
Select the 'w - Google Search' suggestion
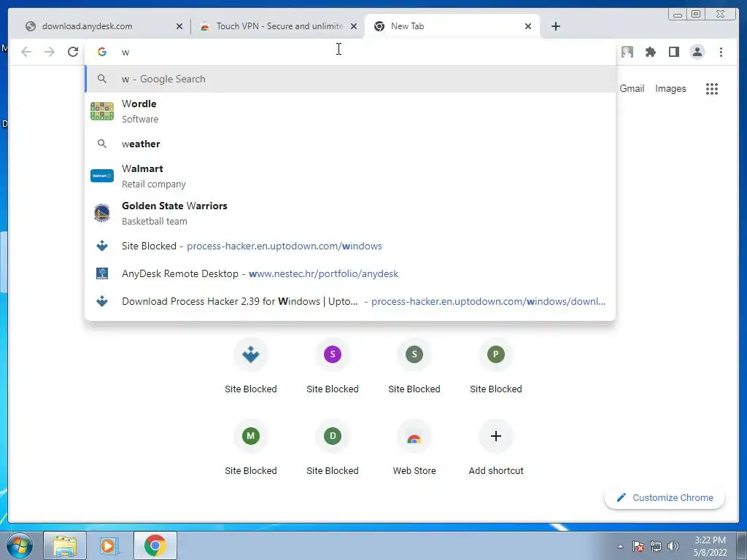click(350, 79)
